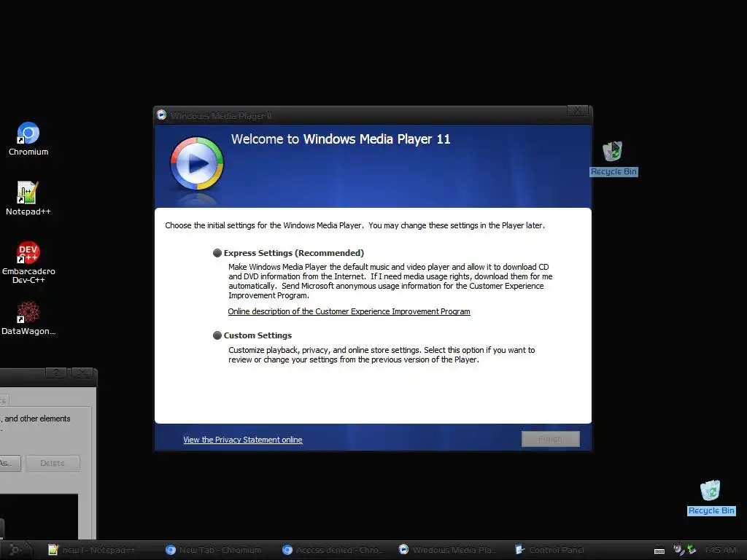
Task: Click the on-screen keyboard tray icon
Action: (659, 551)
